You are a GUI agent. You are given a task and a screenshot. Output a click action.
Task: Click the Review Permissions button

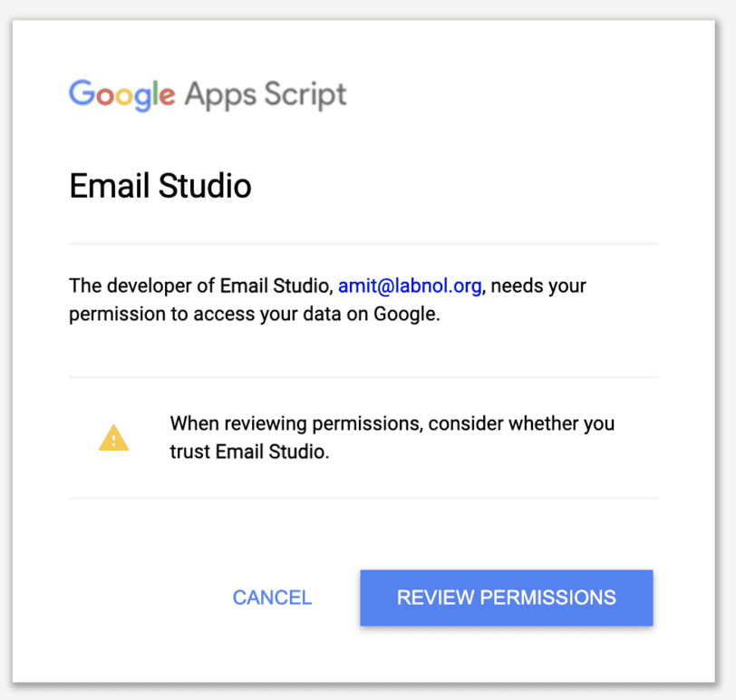(x=506, y=598)
